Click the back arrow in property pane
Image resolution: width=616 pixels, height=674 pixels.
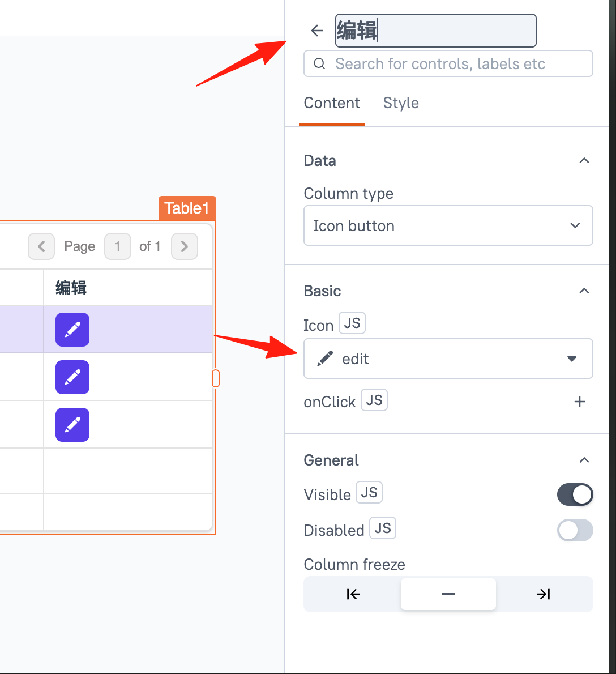pyautogui.click(x=317, y=31)
